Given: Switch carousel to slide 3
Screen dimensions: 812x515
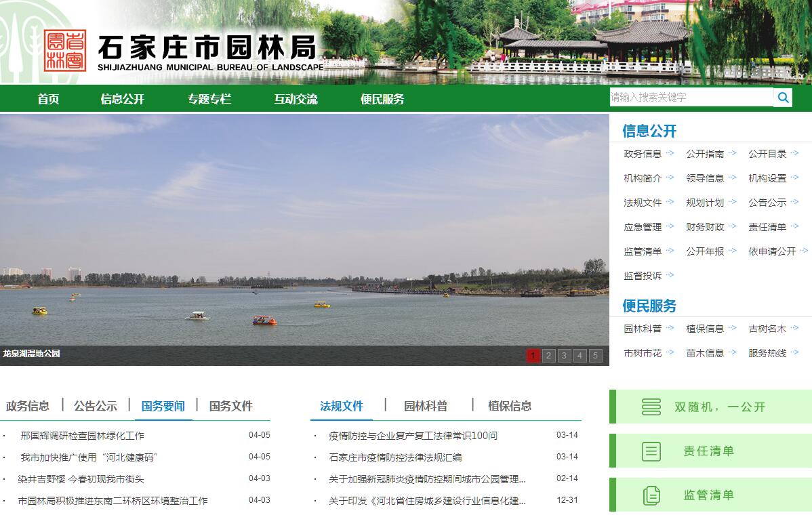Looking at the screenshot, I should coord(565,356).
